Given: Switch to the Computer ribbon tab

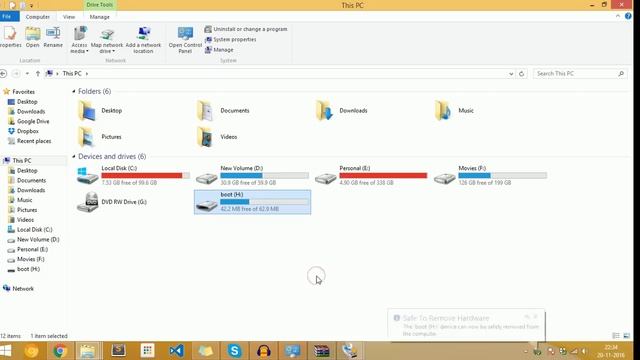Looking at the screenshot, I should click(x=38, y=17).
